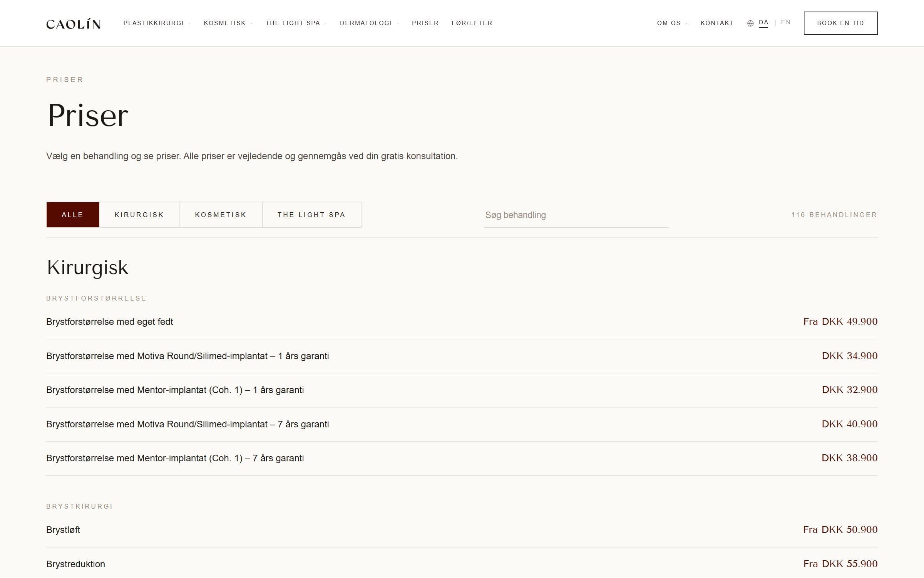Image resolution: width=924 pixels, height=578 pixels.
Task: Click the CAOLÍN logo
Action: pyautogui.click(x=74, y=24)
